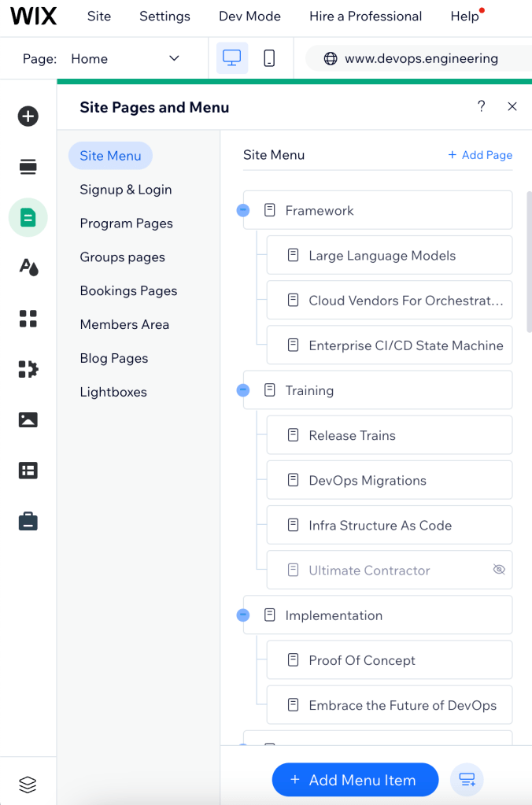Open the Help menu
This screenshot has width=532, height=805.
465,17
